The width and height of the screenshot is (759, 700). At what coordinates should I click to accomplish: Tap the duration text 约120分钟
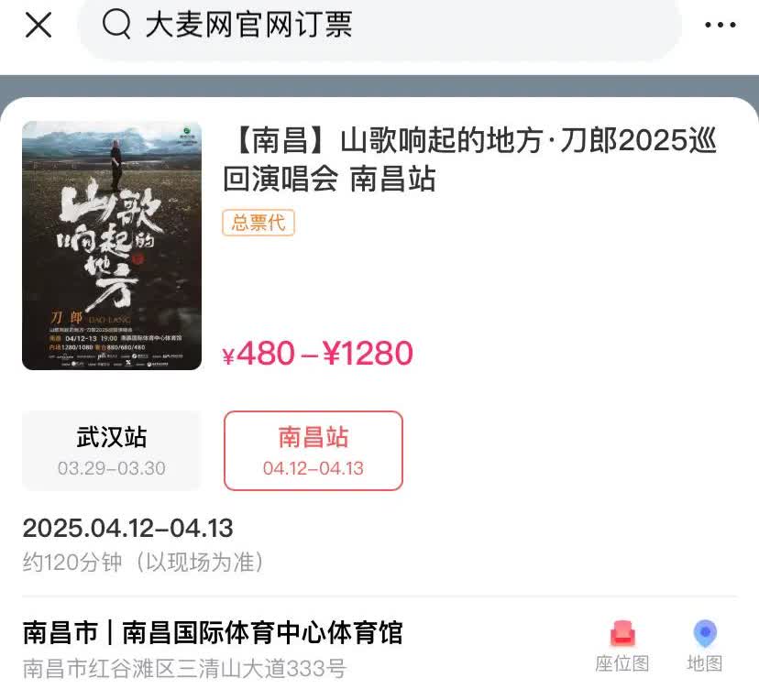click(x=72, y=563)
